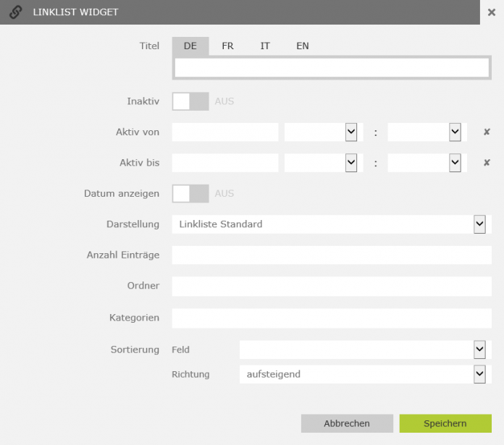Open the Sortierung Feld dropdown
504x445 pixels.
366,349
